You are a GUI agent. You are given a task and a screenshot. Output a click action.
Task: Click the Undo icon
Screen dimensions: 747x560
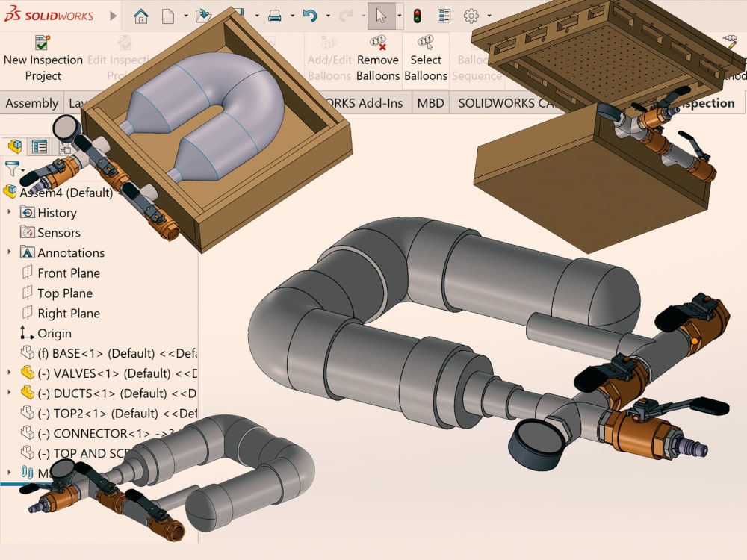click(310, 16)
